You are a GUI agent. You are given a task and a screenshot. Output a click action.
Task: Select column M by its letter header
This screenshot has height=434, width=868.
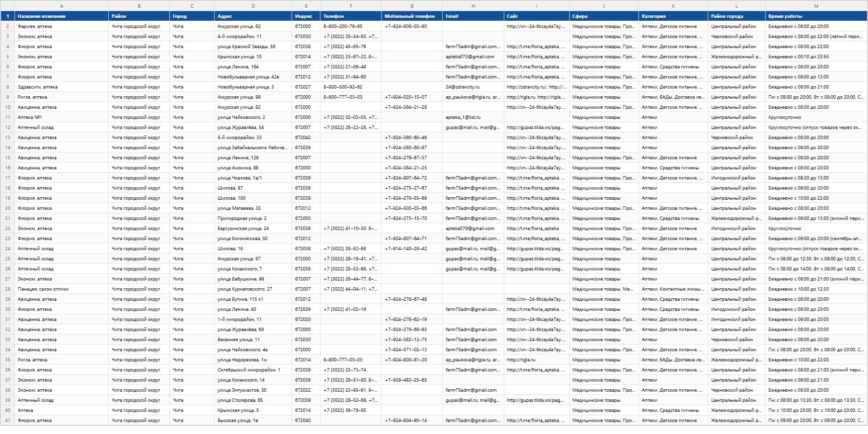coord(816,6)
